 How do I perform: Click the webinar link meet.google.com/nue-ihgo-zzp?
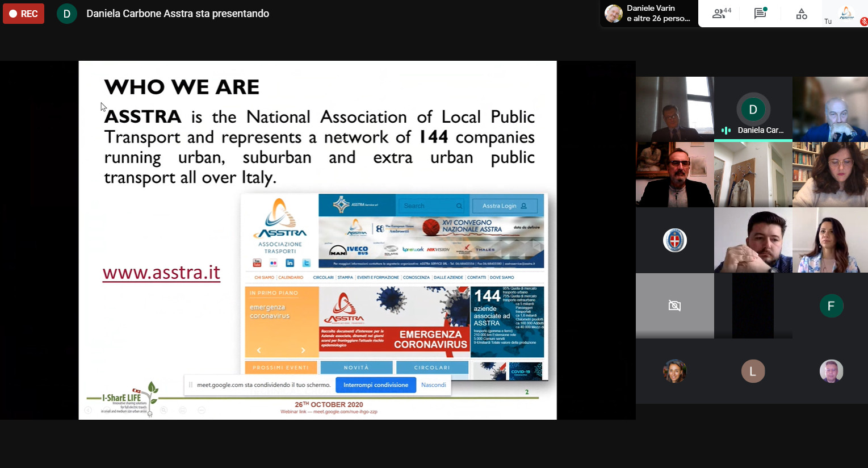pos(345,412)
